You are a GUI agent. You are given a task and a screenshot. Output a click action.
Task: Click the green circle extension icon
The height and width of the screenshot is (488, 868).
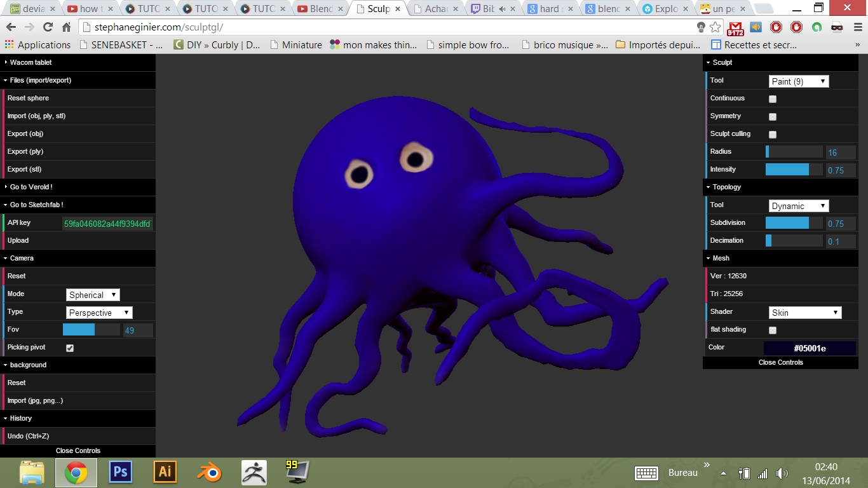(x=817, y=27)
